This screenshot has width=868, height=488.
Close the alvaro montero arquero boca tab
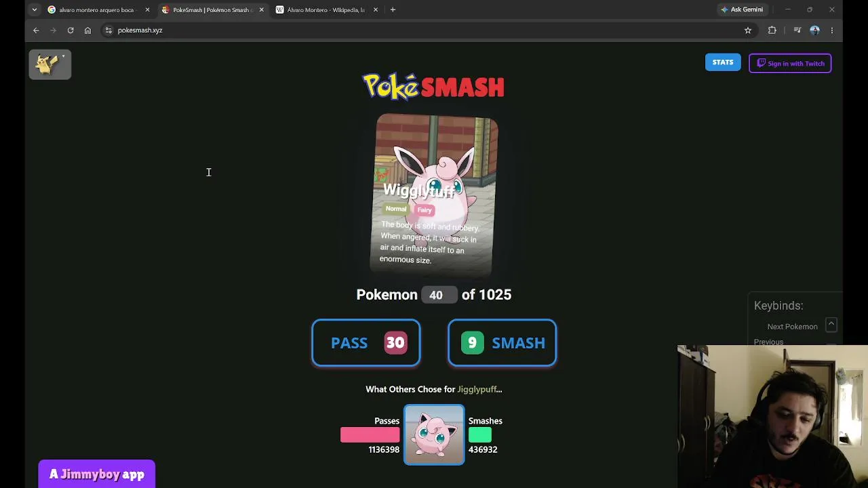(147, 9)
